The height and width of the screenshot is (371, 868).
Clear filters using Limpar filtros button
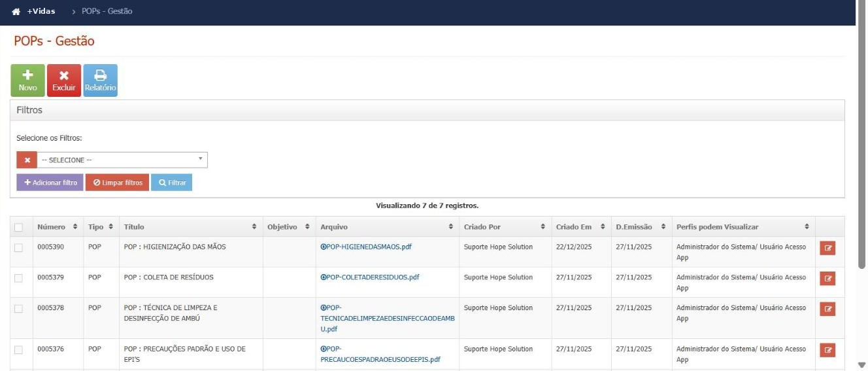pyautogui.click(x=117, y=183)
